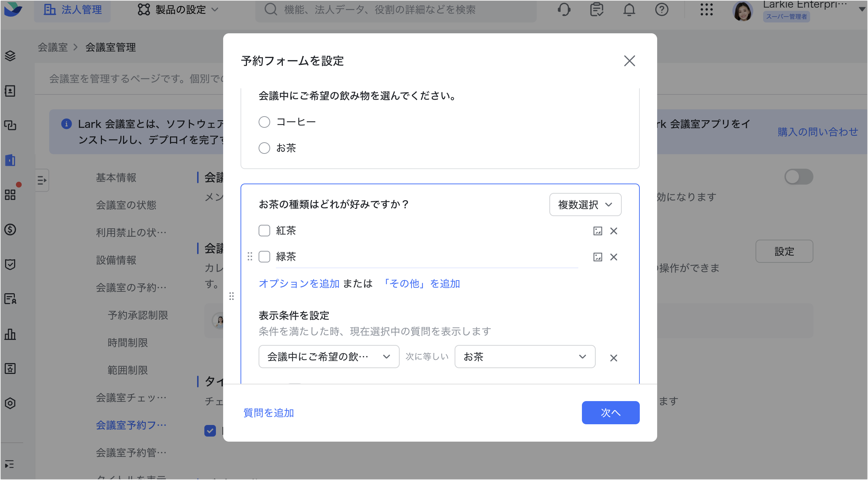Open the notifications bell icon
Viewport: 868px width, 480px height.
[629, 10]
